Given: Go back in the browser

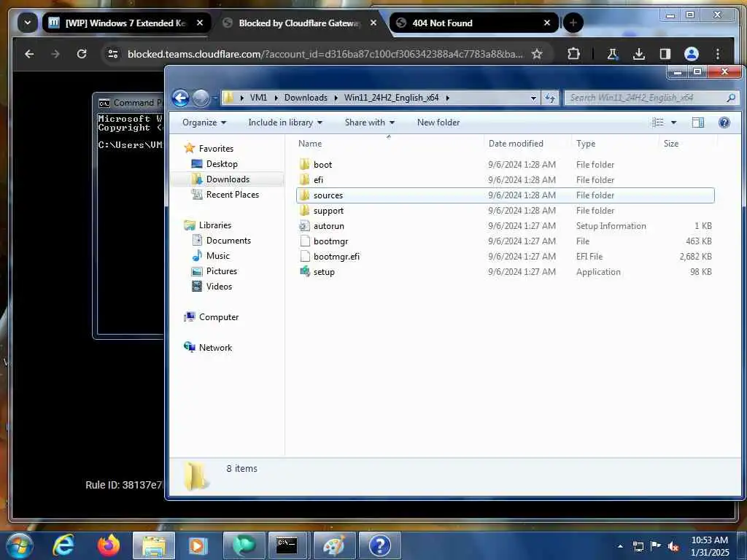Looking at the screenshot, I should [x=29, y=54].
